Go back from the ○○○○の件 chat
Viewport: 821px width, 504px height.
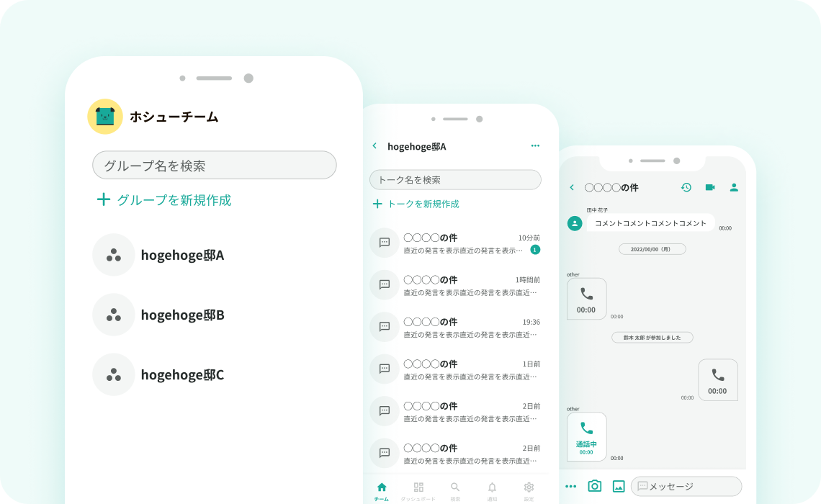(572, 187)
